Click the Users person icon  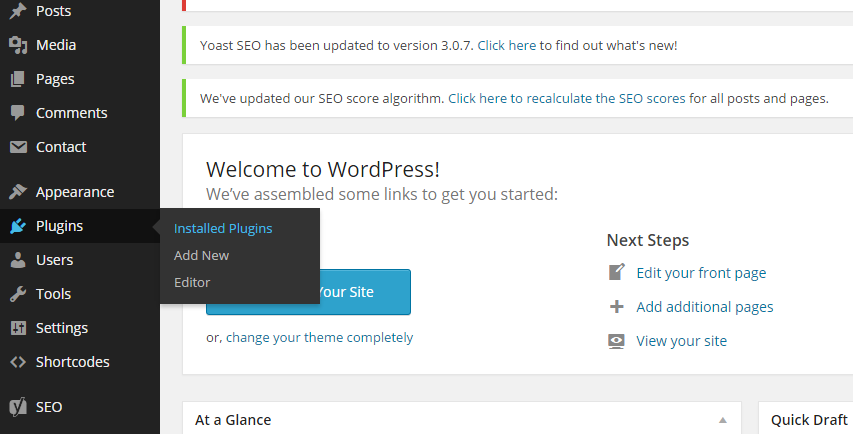coord(17,260)
